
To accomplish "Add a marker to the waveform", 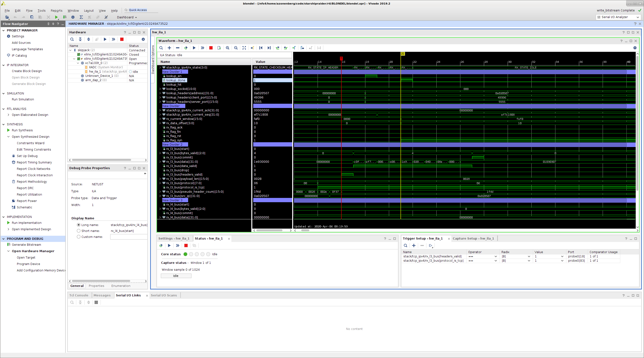I will coord(294,48).
